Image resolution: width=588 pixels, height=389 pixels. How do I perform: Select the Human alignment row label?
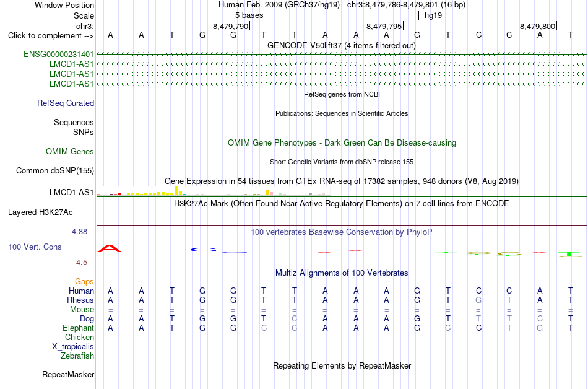[81, 291]
